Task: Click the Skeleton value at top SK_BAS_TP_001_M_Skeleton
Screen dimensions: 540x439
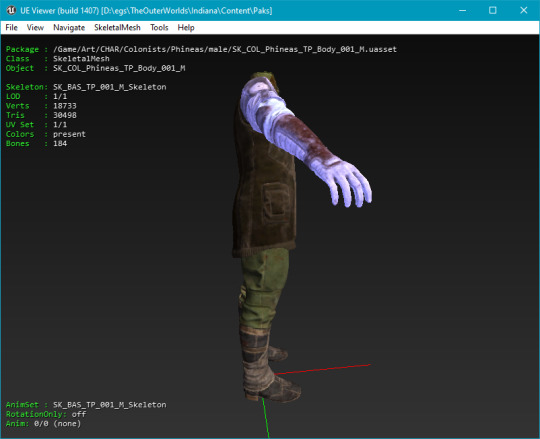Action: coord(110,87)
